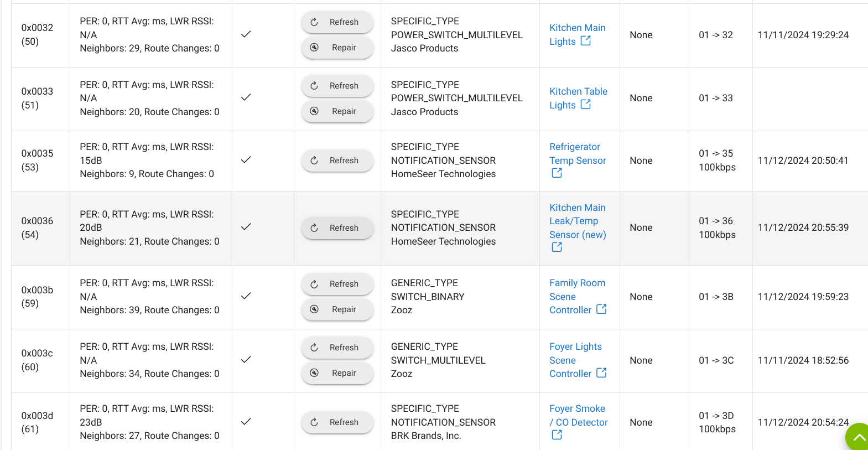Open external link icon for Kitchen Main Leak/Temp Sensor
The width and height of the screenshot is (868, 450).
[557, 247]
